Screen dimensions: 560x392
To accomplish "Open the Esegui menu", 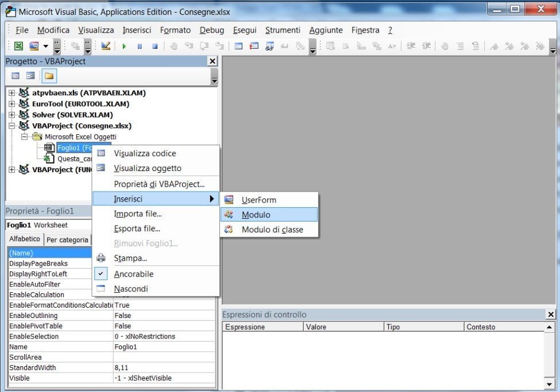I will point(245,30).
